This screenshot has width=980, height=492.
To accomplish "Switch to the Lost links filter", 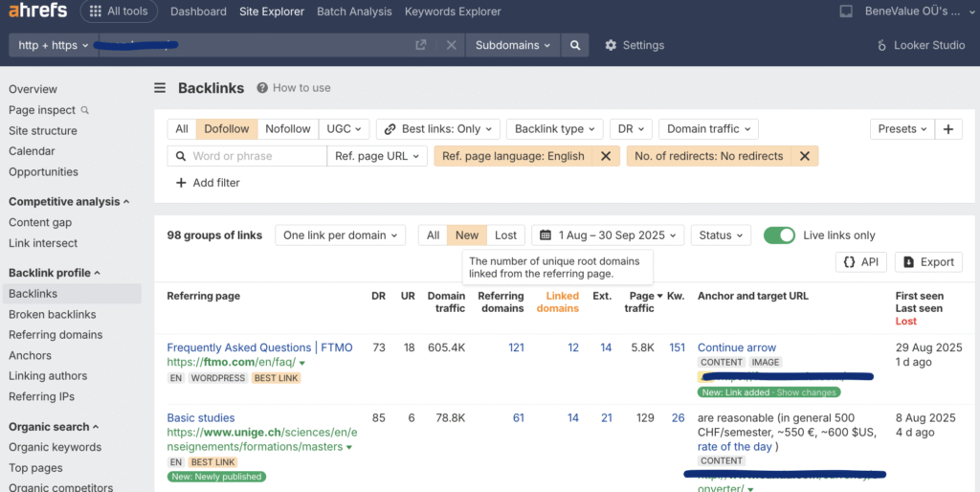I will pyautogui.click(x=505, y=235).
